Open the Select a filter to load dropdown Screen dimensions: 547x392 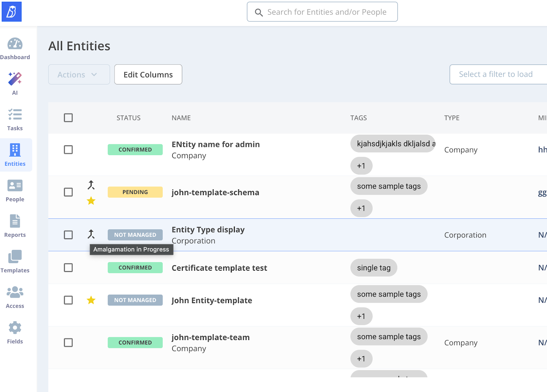pyautogui.click(x=497, y=75)
